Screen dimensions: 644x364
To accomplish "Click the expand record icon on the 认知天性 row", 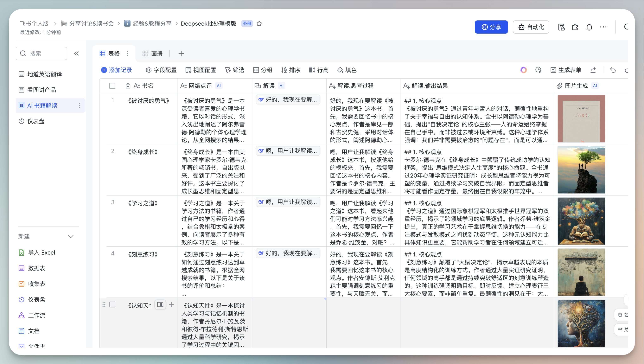I will 160,305.
